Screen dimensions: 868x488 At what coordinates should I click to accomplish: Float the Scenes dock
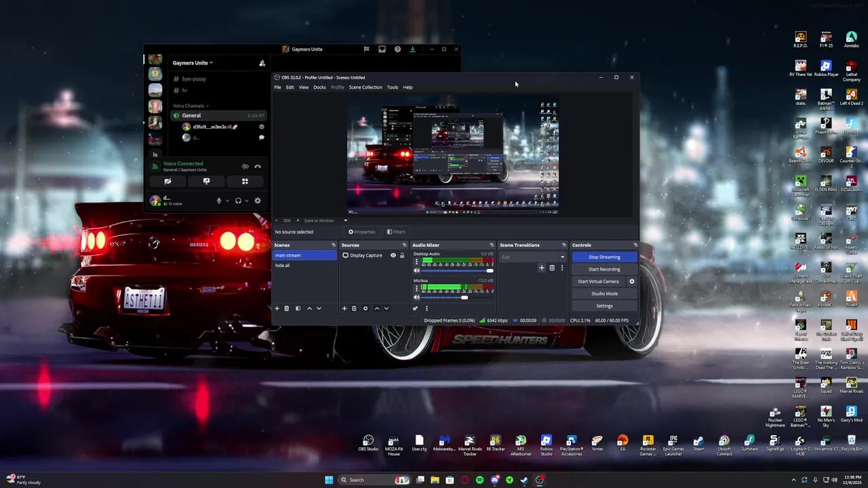[333, 245]
